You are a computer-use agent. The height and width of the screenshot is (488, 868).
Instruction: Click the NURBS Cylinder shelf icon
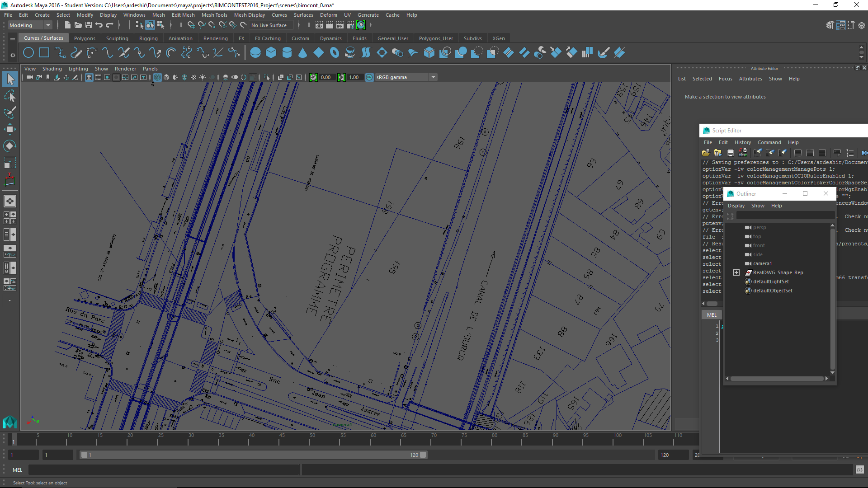click(287, 53)
